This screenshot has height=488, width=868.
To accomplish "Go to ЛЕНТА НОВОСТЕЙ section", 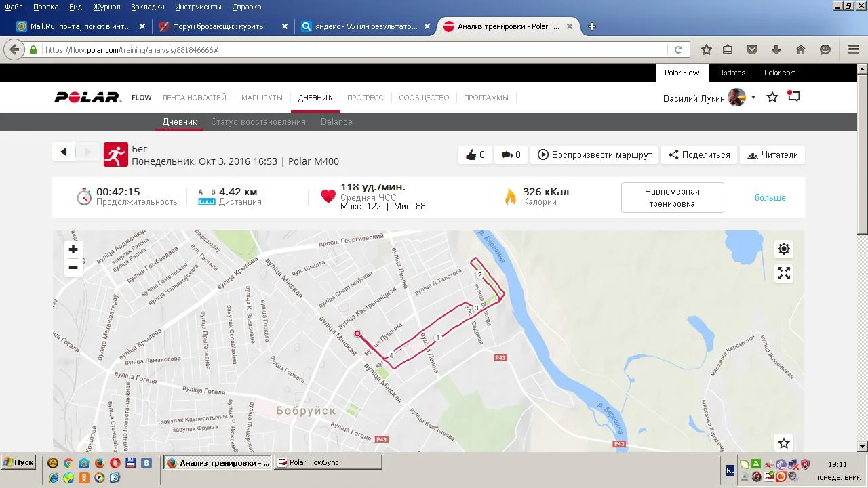I will (x=195, y=98).
